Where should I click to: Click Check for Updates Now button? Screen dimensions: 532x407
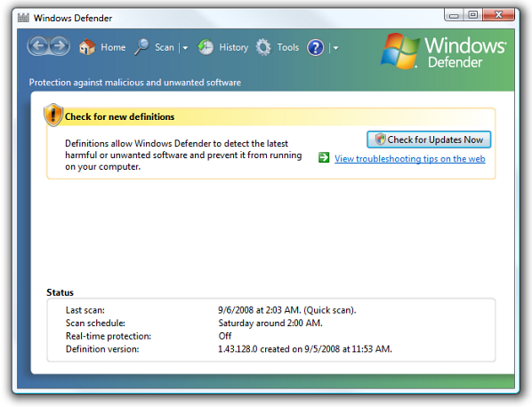pos(429,140)
